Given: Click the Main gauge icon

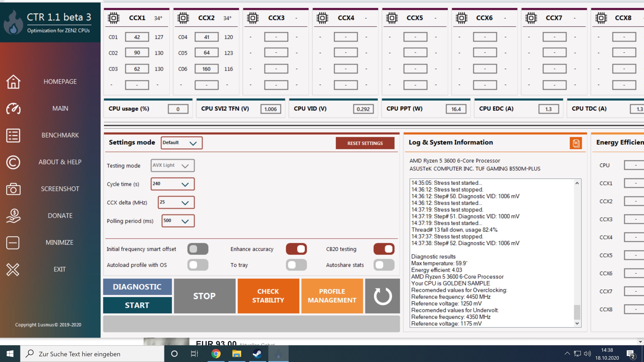Looking at the screenshot, I should 13,109.
